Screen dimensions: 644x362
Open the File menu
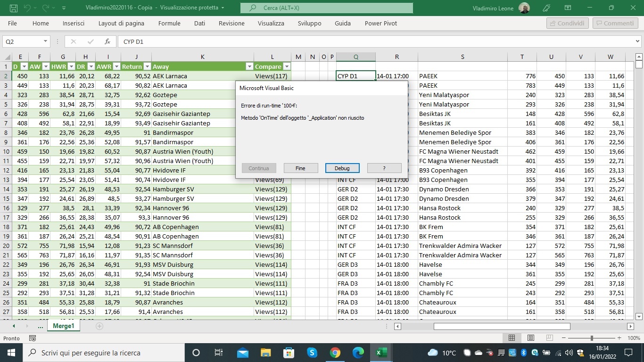12,23
